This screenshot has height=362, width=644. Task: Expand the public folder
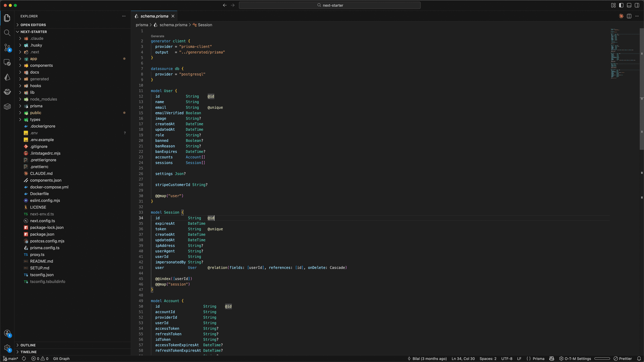pos(36,113)
